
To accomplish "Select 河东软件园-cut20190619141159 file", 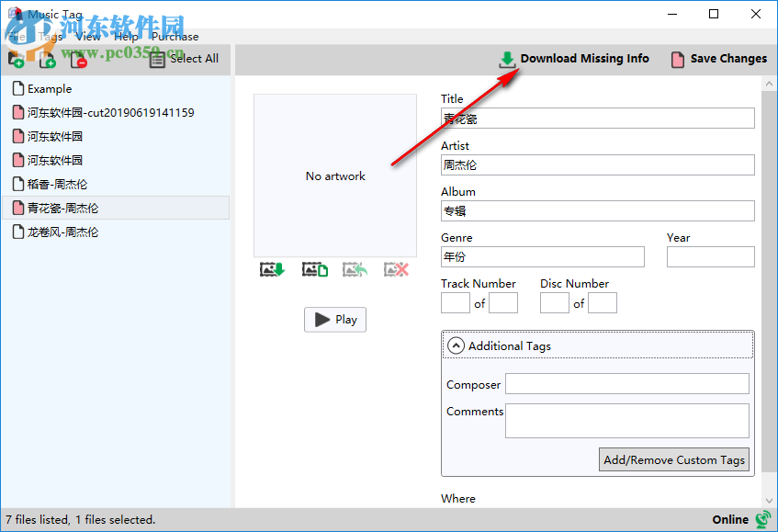I will 116,113.
